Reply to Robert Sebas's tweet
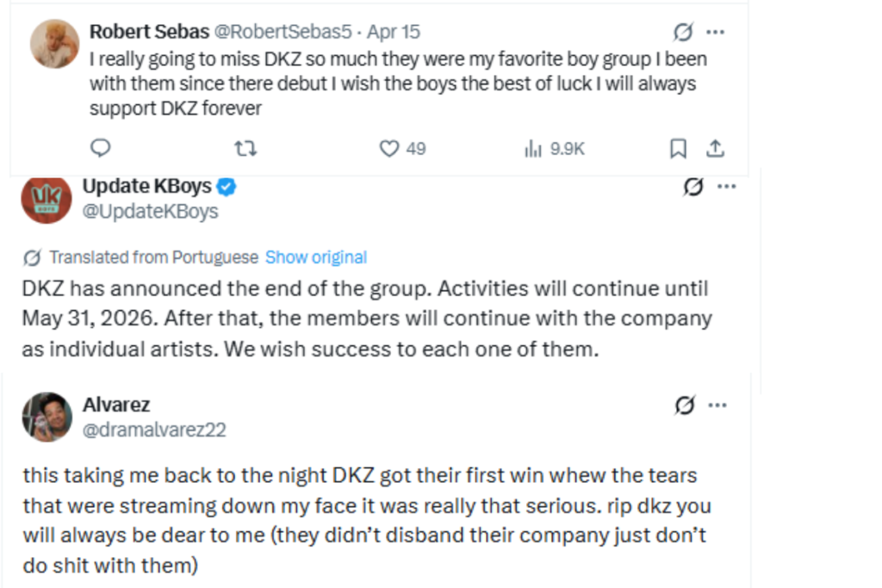This screenshot has height=588, width=882. (101, 148)
